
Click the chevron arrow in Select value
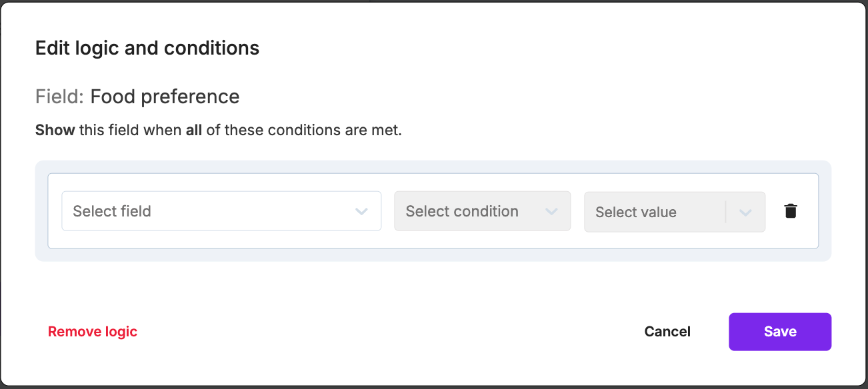pos(745,212)
